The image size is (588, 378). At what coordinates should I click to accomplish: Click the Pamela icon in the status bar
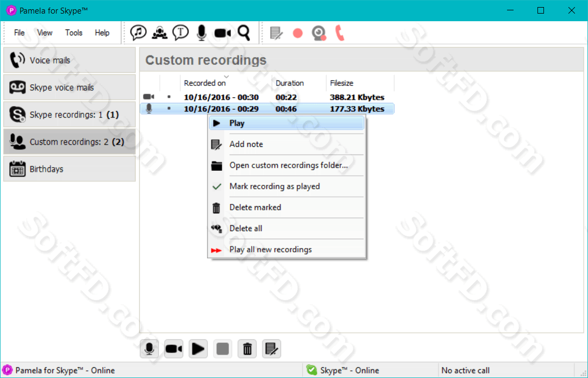(8, 370)
